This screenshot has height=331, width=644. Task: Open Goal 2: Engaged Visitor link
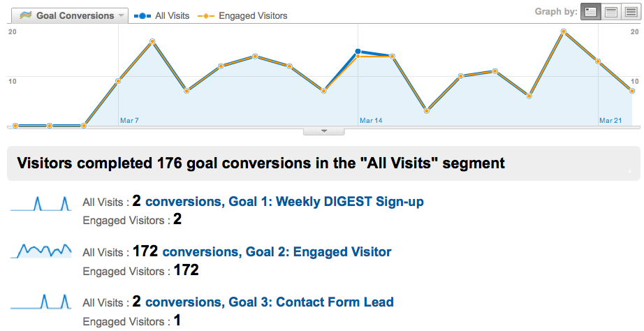(277, 251)
